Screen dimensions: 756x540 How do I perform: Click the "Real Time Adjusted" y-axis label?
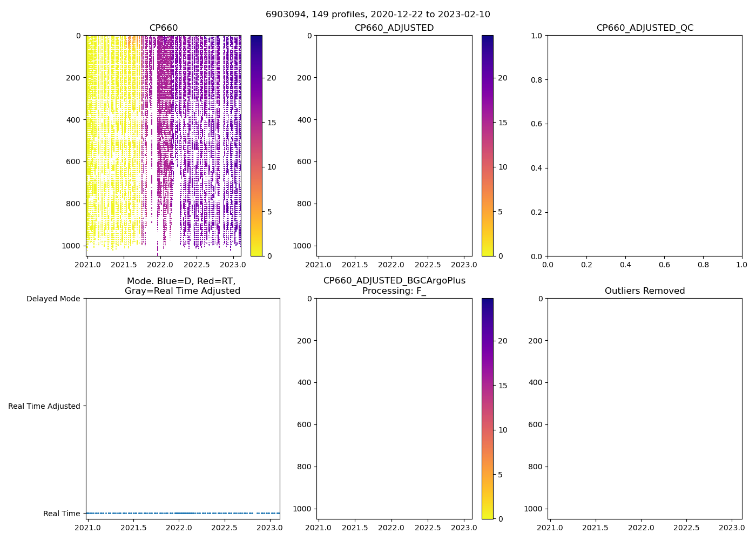[x=44, y=406]
